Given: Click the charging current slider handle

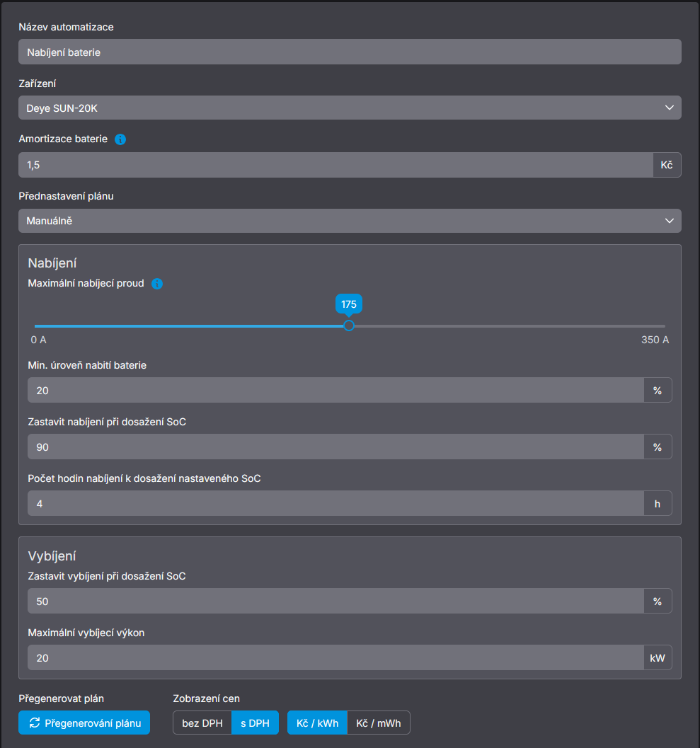Looking at the screenshot, I should (348, 326).
